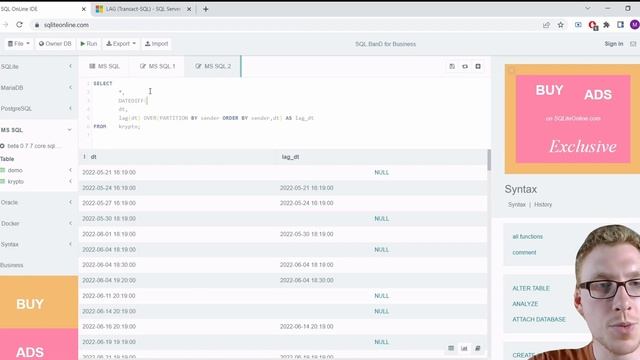Click the first icon above the editor, right
The width and height of the screenshot is (640, 360).
(x=452, y=66)
